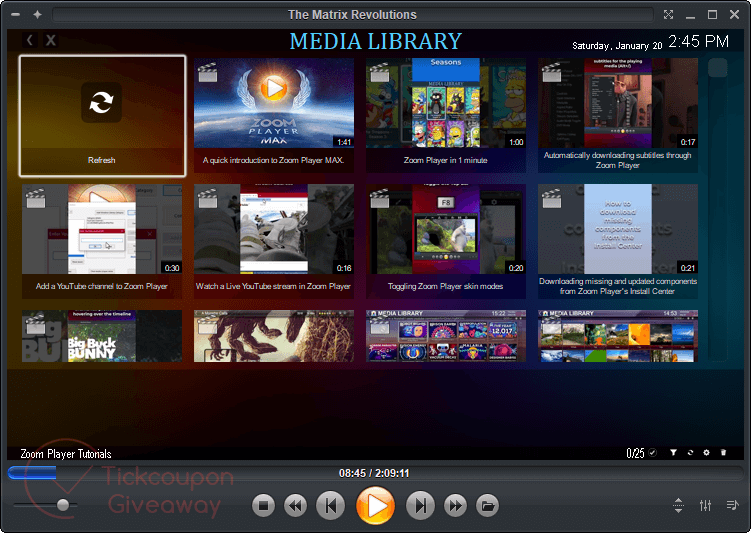Click the '08:45 / 2:09:11' time display
Image resolution: width=751 pixels, height=533 pixels.
(374, 473)
